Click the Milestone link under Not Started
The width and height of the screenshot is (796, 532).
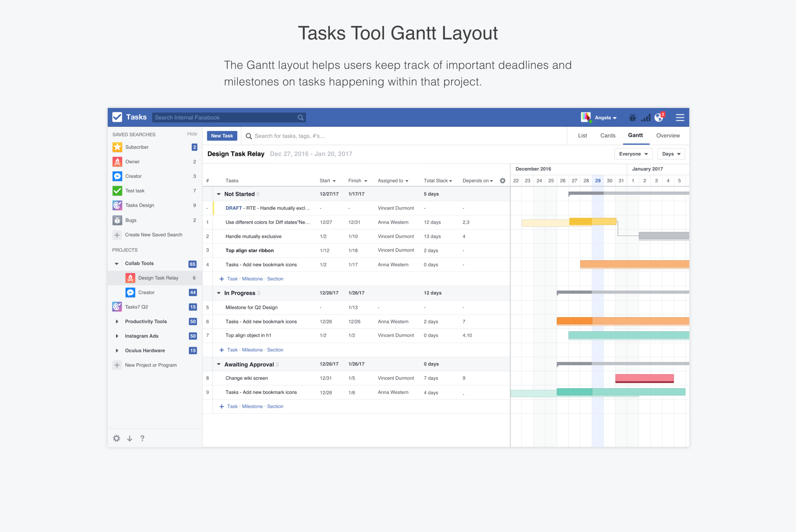(x=252, y=279)
